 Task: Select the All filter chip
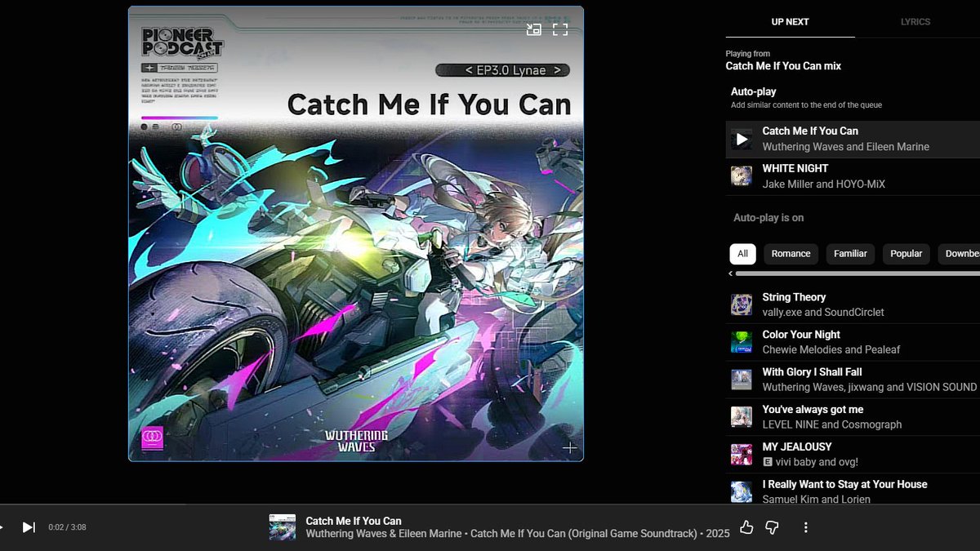tap(742, 254)
